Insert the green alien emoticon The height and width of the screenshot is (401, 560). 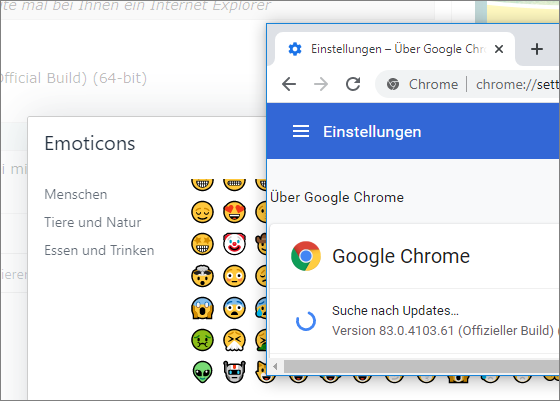tap(202, 372)
